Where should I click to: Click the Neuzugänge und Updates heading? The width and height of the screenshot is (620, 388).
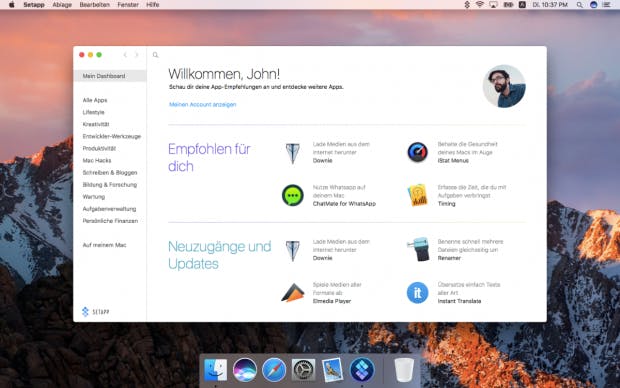[x=219, y=255]
